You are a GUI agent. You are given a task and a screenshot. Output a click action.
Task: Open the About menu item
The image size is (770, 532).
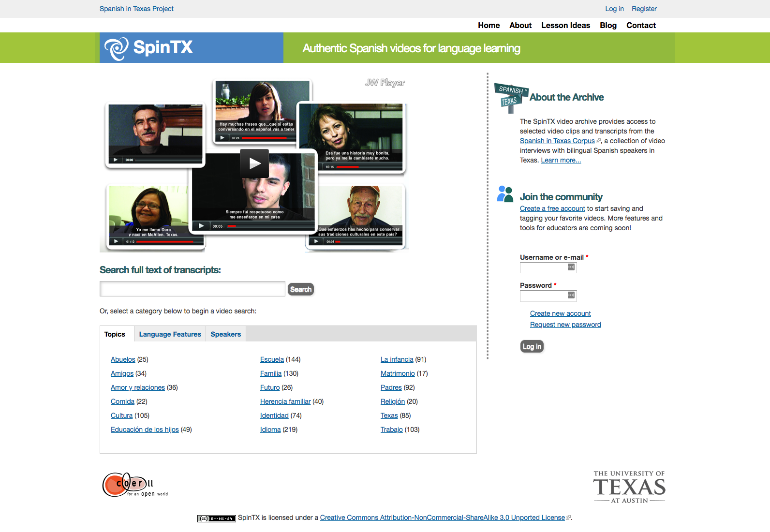coord(520,25)
